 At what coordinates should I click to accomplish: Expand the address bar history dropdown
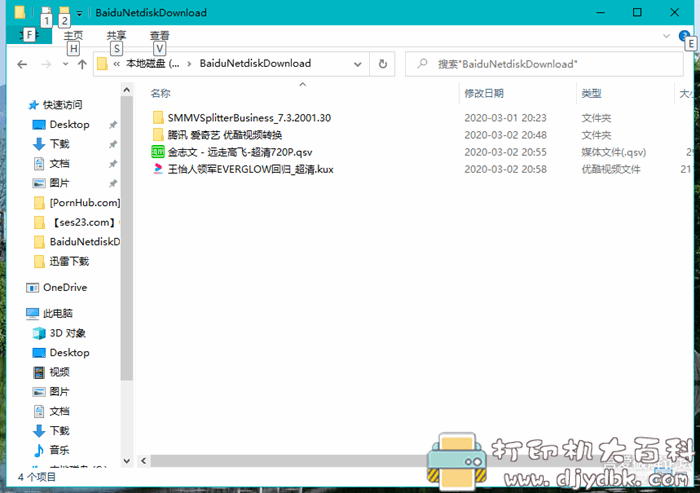[x=358, y=64]
